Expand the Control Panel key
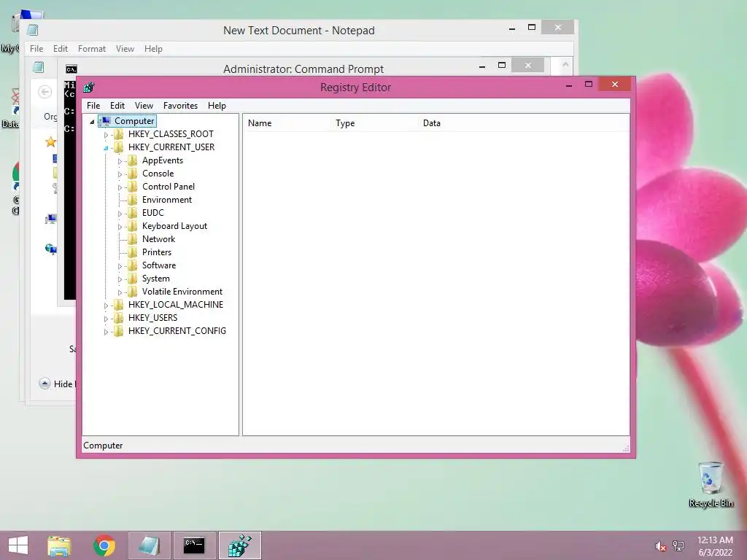 pos(120,187)
